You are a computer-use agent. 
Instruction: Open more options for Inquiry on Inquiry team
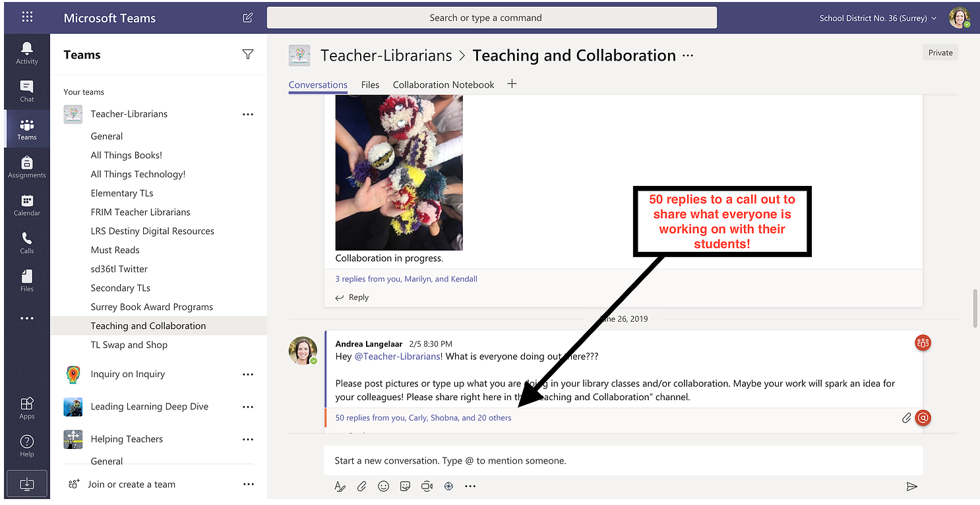coord(248,374)
